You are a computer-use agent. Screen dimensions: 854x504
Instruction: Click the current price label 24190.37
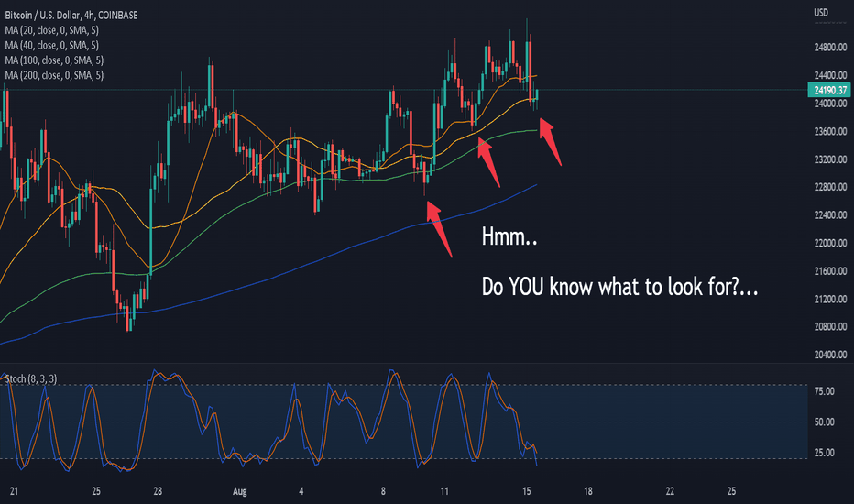[829, 90]
